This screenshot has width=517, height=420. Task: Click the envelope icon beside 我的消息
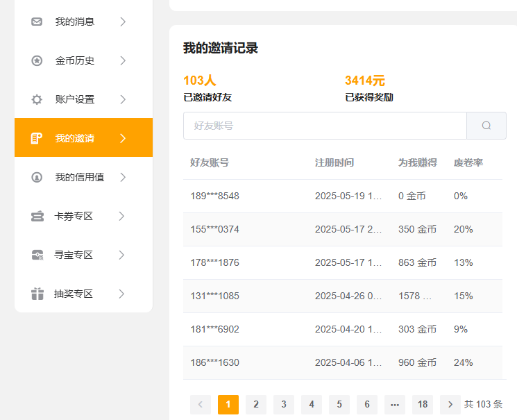click(37, 22)
